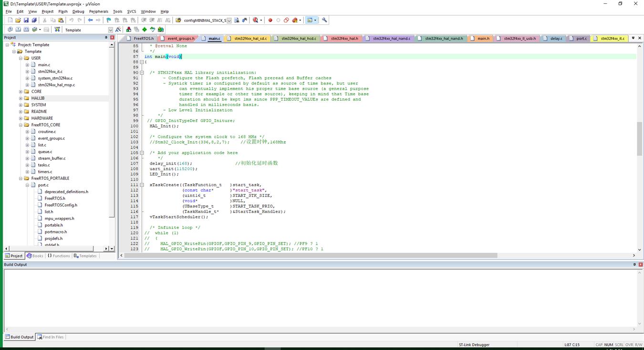644x350 pixels.
Task: Click the Kill all breakpoints icon
Action: pyautogui.click(x=295, y=20)
